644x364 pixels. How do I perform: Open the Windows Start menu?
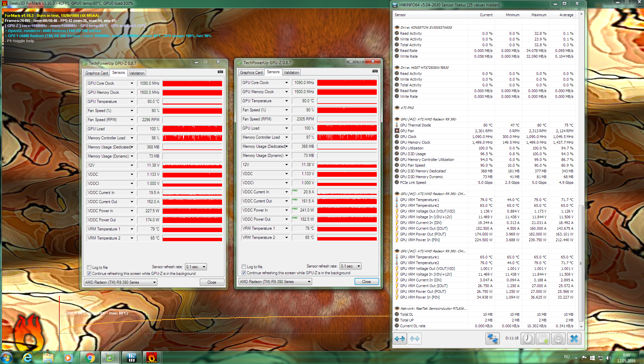coord(7,358)
